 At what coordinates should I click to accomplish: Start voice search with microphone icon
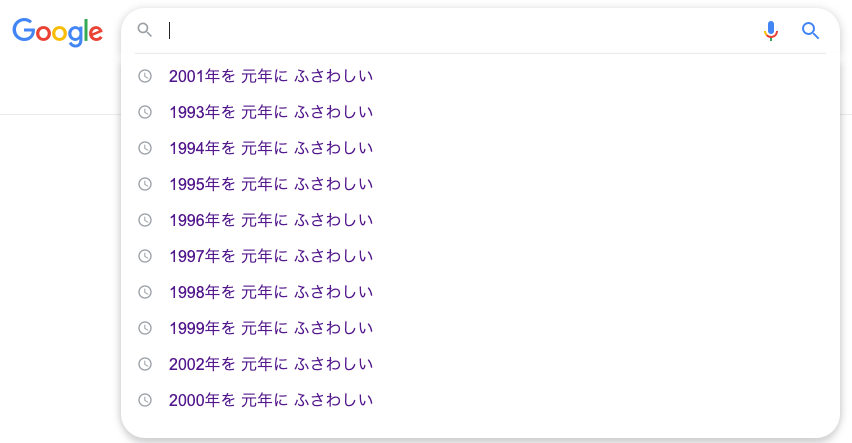[x=770, y=31]
